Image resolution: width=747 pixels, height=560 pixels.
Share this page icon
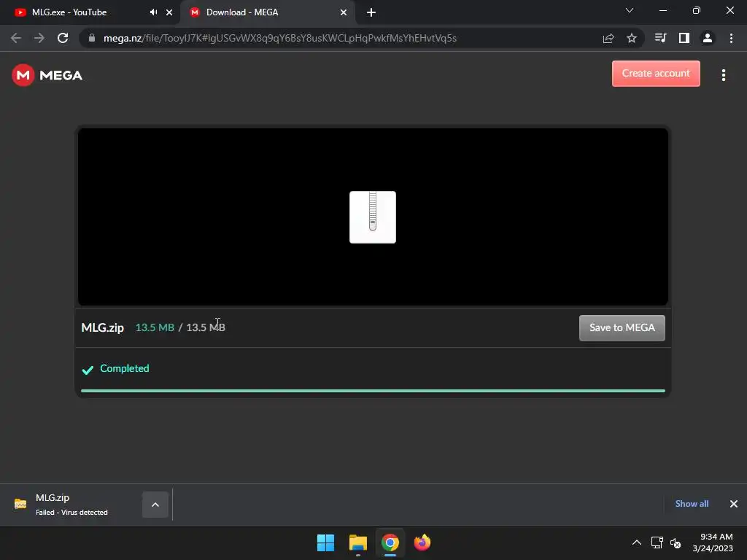[x=608, y=38]
